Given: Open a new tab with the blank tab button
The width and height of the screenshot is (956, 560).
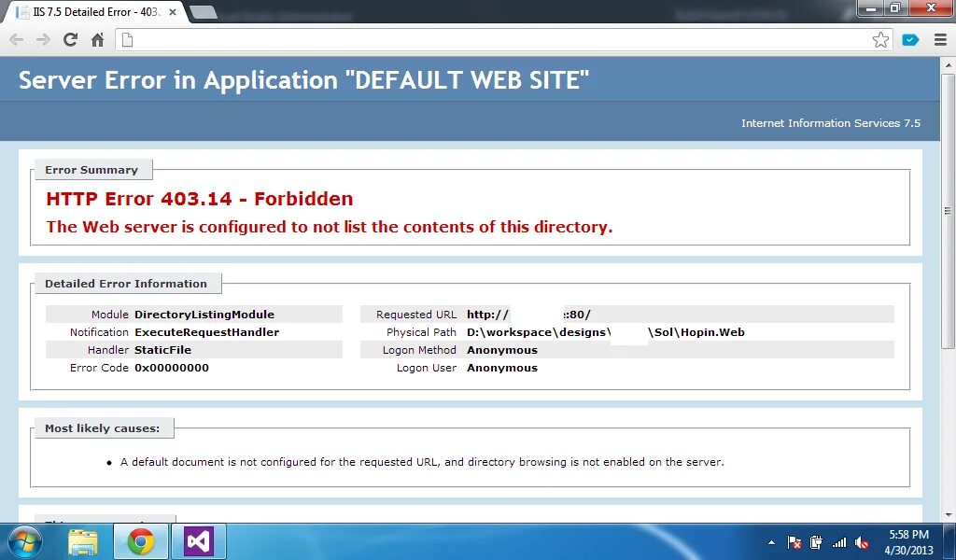Looking at the screenshot, I should click(x=204, y=12).
